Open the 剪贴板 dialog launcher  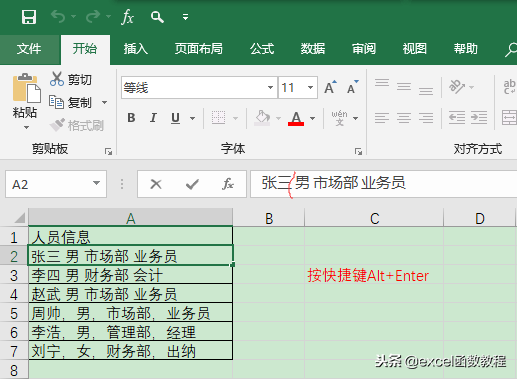click(x=108, y=152)
